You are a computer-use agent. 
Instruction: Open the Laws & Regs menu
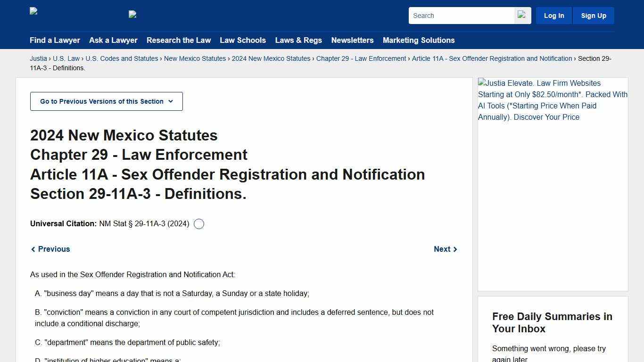(x=298, y=40)
